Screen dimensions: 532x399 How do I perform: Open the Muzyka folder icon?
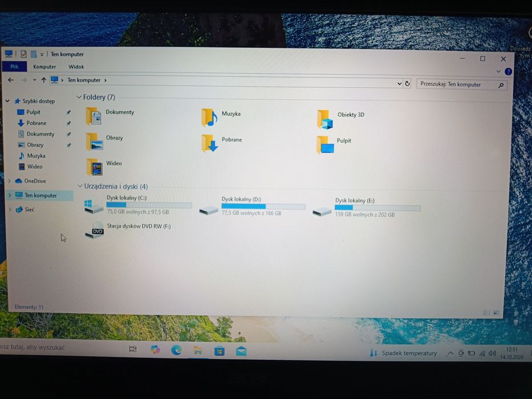[x=209, y=117]
